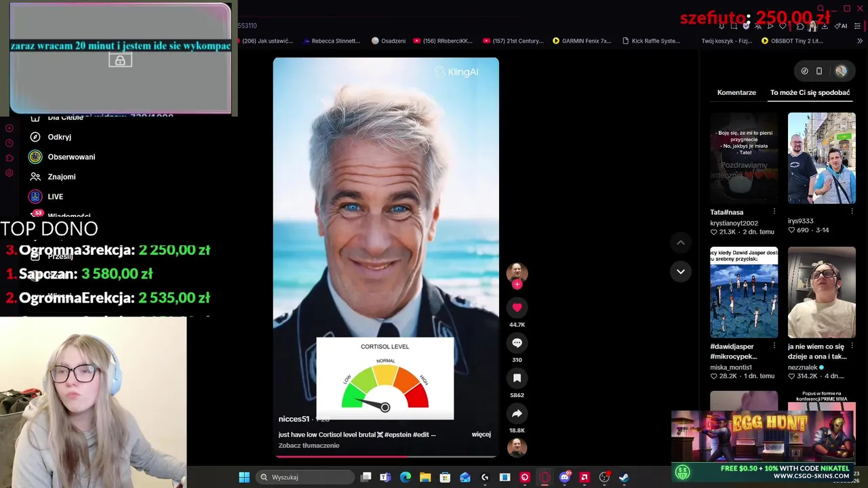Click the video playback progress bar
Screen dimensions: 868x488
coord(386,456)
